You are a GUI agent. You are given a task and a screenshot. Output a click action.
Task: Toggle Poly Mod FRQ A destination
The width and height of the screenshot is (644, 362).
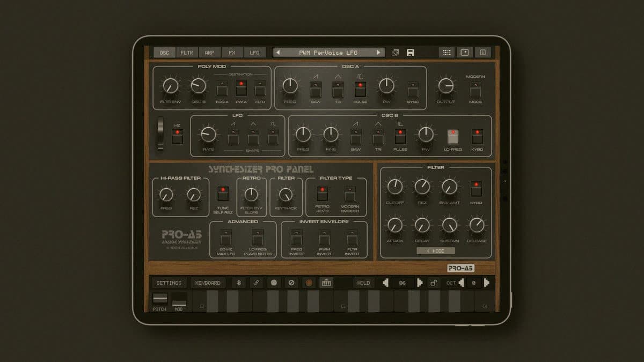click(x=222, y=88)
